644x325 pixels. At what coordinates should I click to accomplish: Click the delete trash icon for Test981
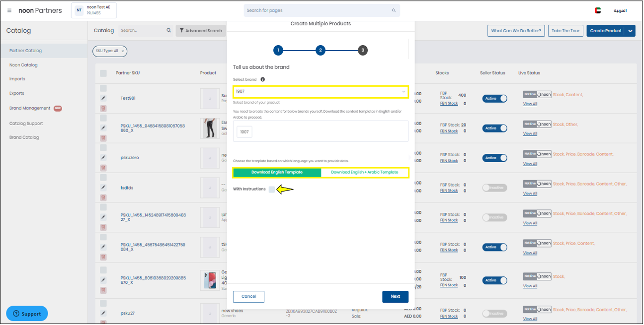click(103, 108)
